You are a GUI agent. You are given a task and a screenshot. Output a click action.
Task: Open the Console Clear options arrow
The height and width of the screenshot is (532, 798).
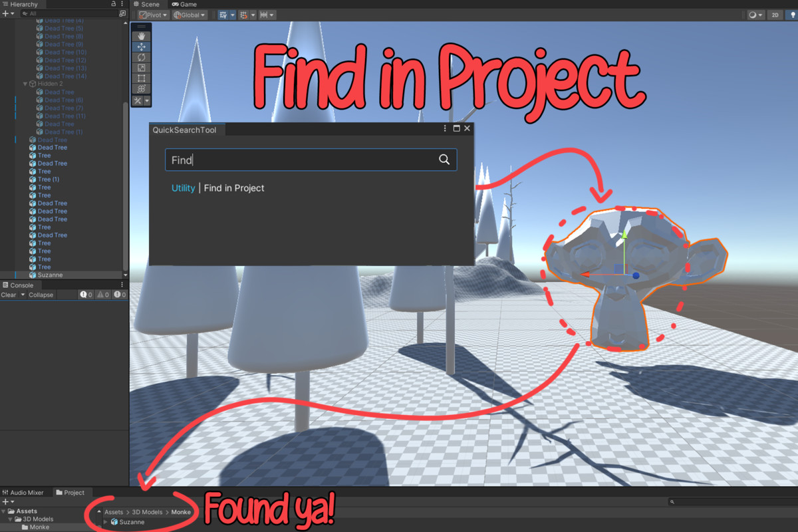click(23, 295)
